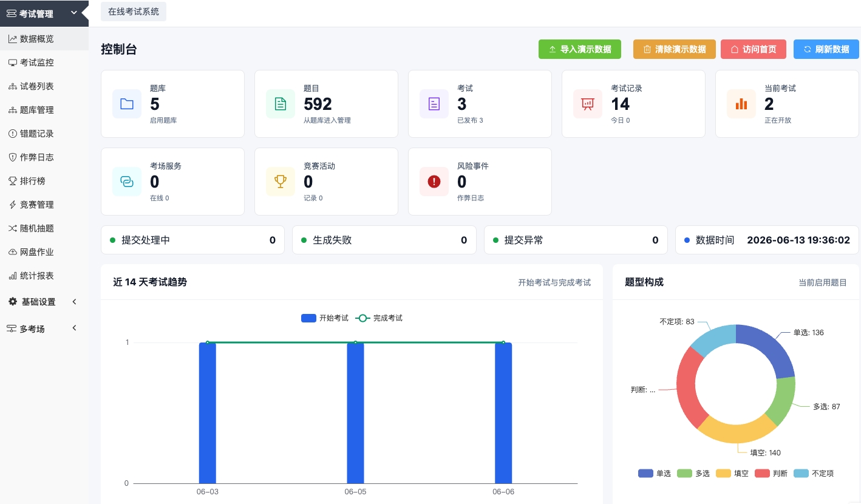Expand the 多考场 sidebar menu
Image resolution: width=861 pixels, height=504 pixels.
pyautogui.click(x=44, y=329)
